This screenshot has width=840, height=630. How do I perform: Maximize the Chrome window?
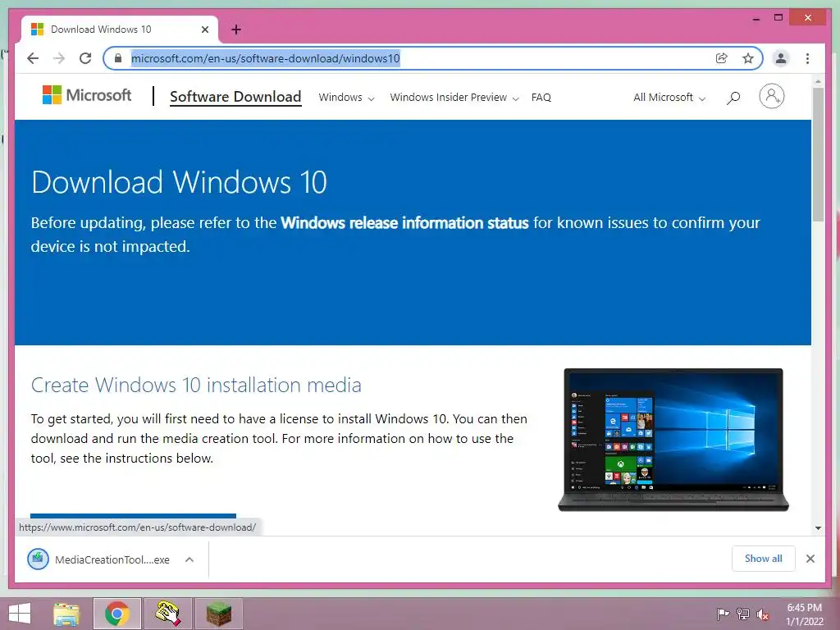point(778,18)
